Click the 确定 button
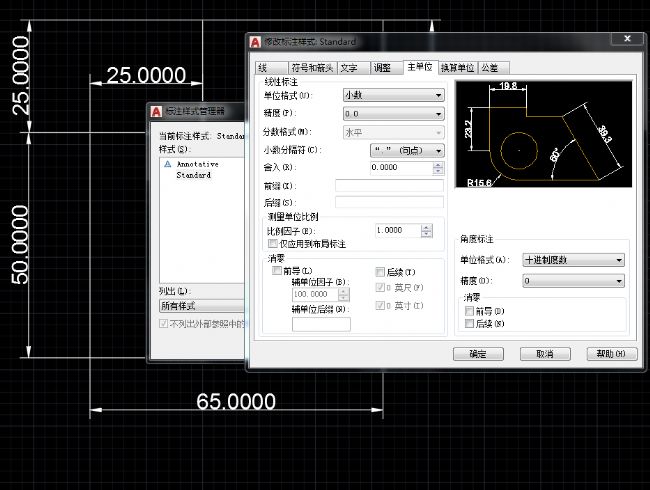650x490 pixels. [x=478, y=354]
